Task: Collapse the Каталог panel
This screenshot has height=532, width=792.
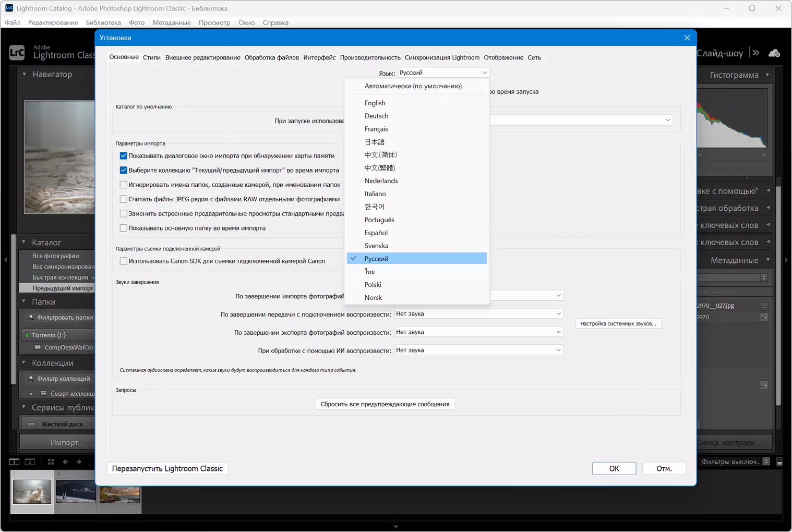Action: (x=23, y=242)
